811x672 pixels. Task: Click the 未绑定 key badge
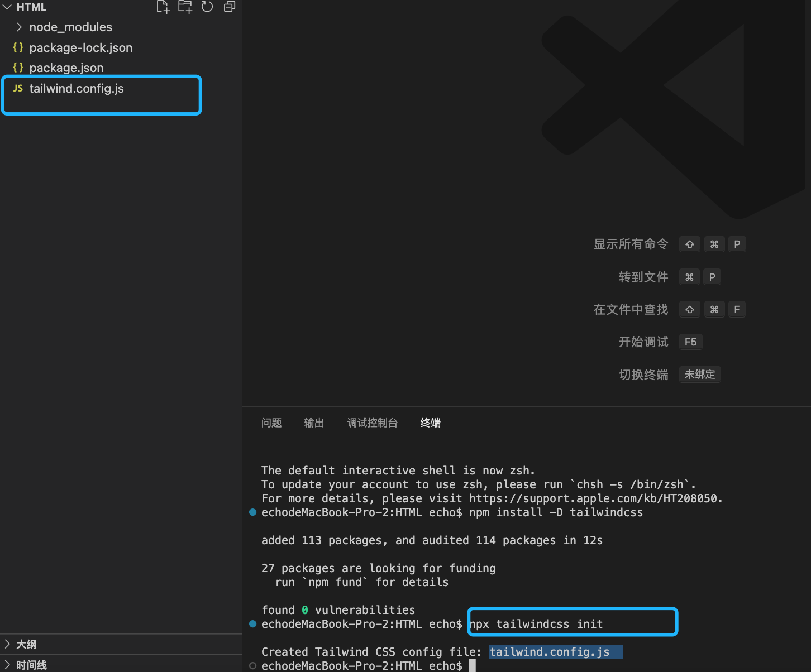click(x=700, y=375)
